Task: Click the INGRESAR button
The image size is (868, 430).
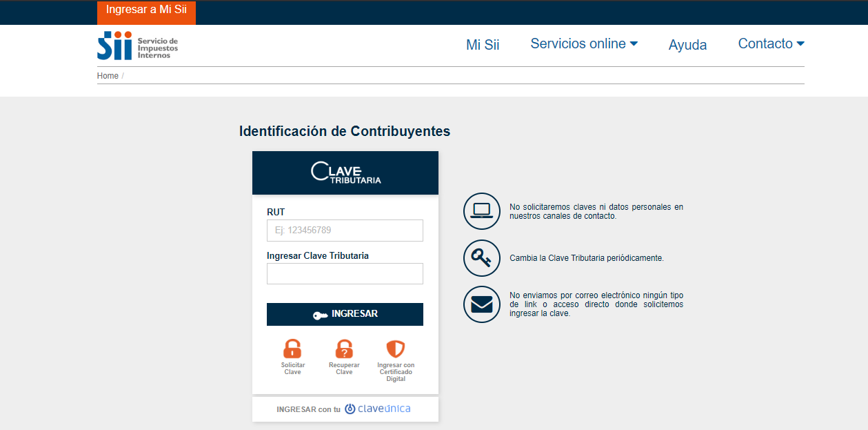Action: (x=345, y=314)
